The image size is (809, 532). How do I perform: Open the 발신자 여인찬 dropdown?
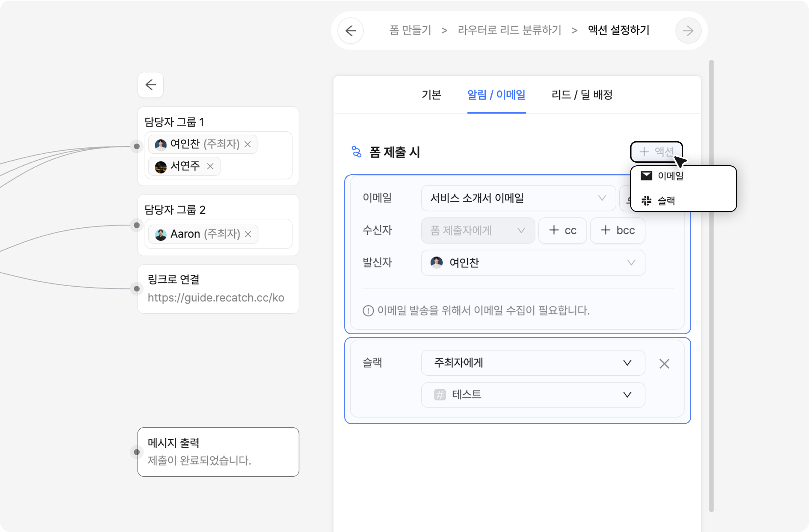point(533,263)
